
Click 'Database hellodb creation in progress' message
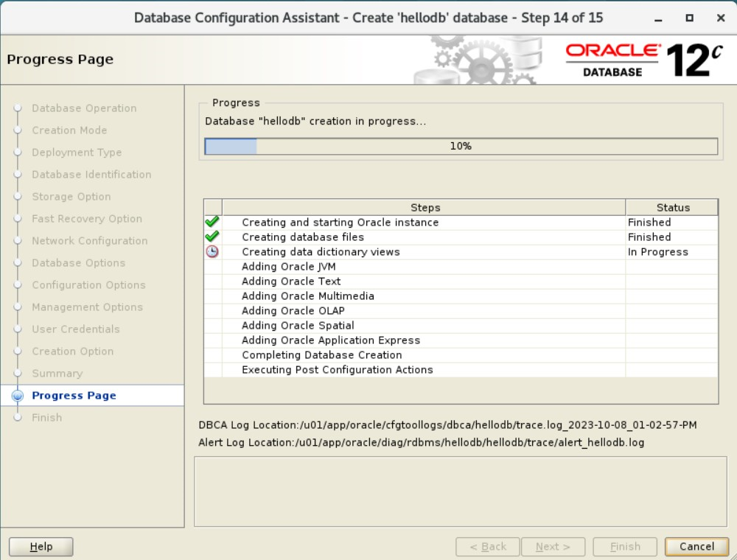315,121
